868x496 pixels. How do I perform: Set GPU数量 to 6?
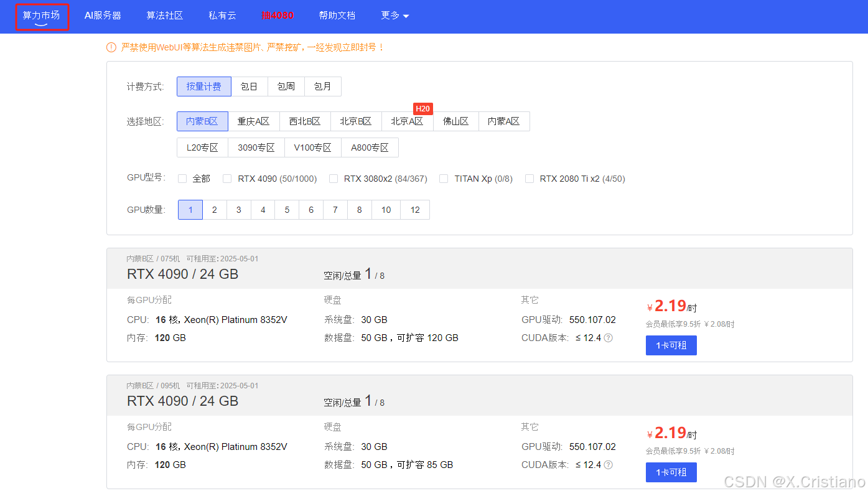(311, 210)
